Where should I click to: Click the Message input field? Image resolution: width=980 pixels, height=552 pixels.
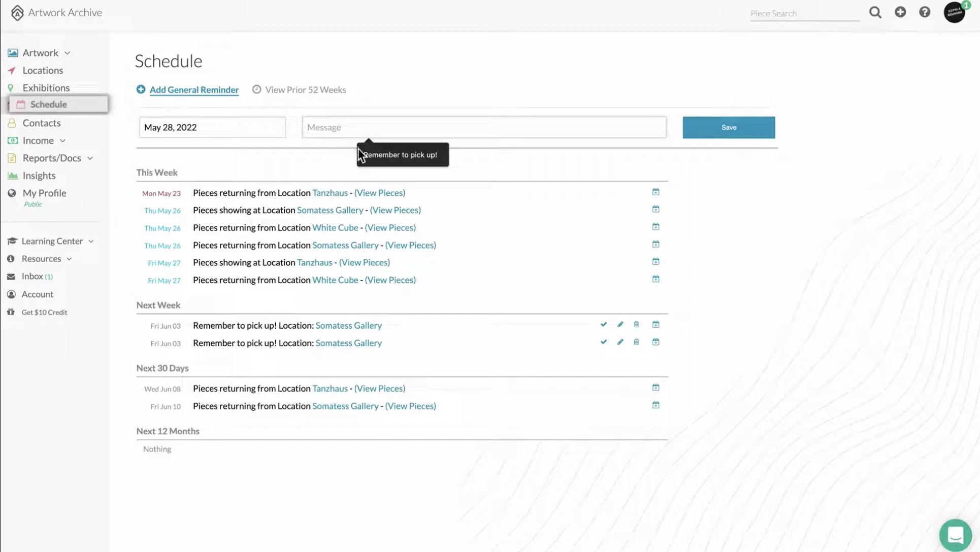coord(484,127)
